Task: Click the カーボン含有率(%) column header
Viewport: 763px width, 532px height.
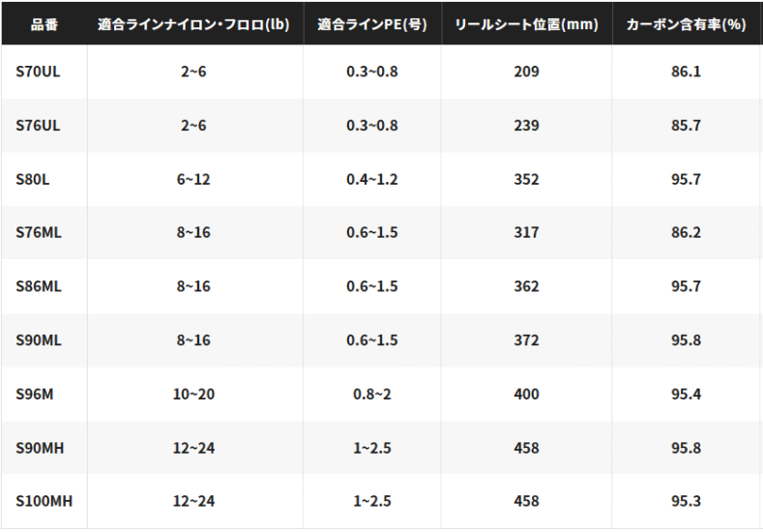Action: pyautogui.click(x=686, y=24)
